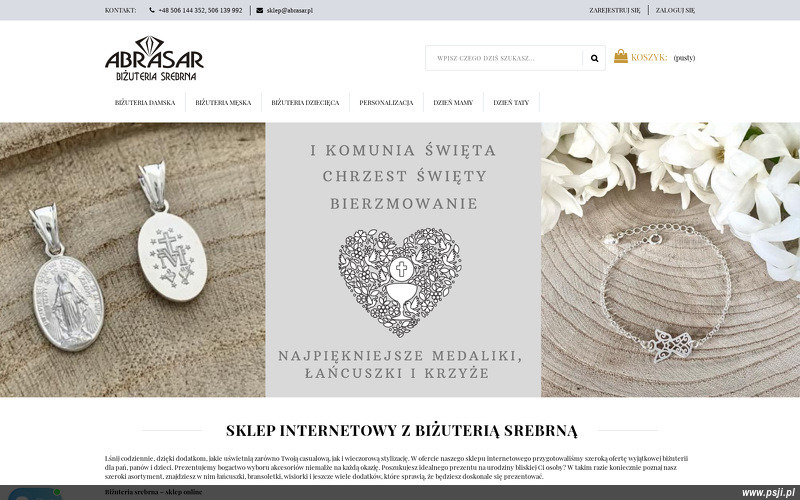Focus the product search input field
Image resolution: width=800 pixels, height=500 pixels.
(504, 58)
